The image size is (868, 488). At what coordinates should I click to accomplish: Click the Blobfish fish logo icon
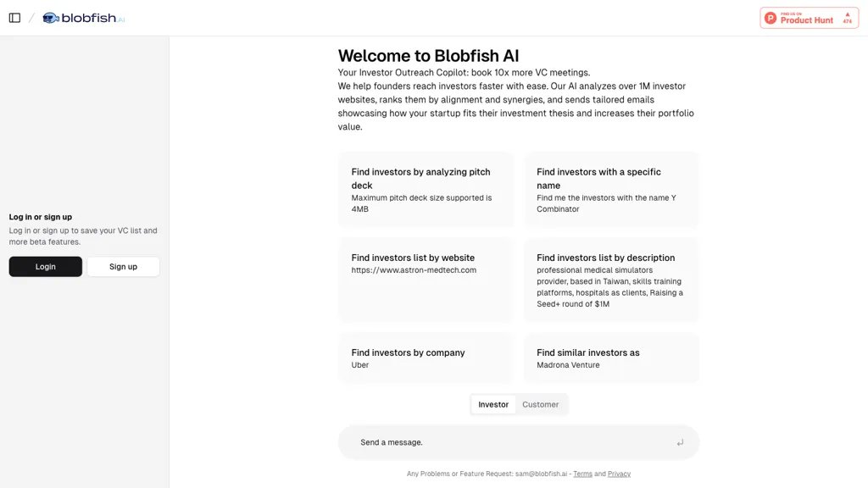coord(51,19)
